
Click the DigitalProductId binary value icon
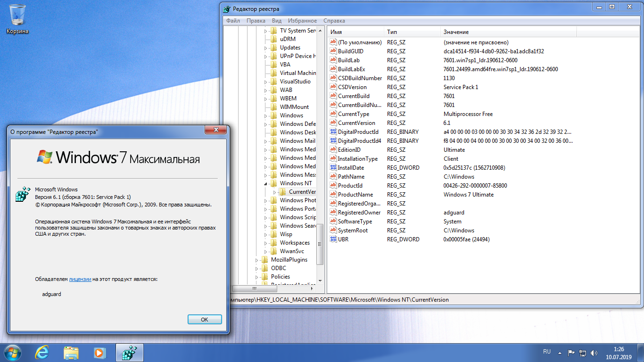coord(333,132)
